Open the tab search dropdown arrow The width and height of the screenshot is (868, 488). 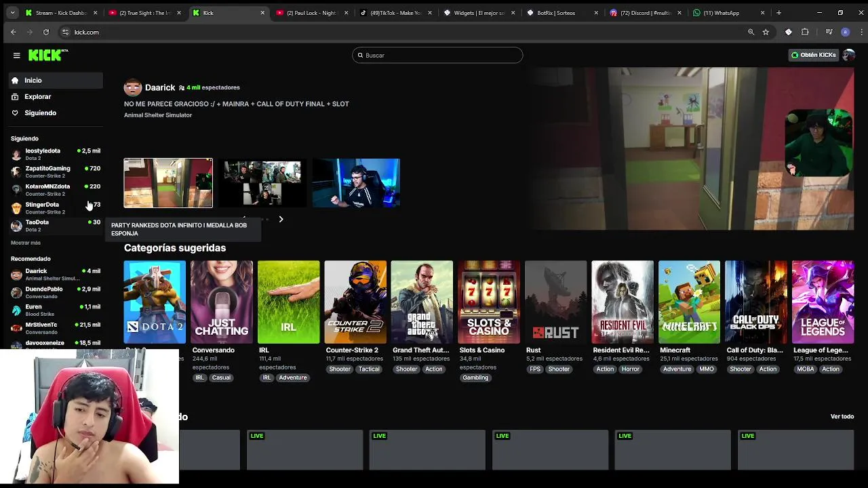pyautogui.click(x=12, y=13)
